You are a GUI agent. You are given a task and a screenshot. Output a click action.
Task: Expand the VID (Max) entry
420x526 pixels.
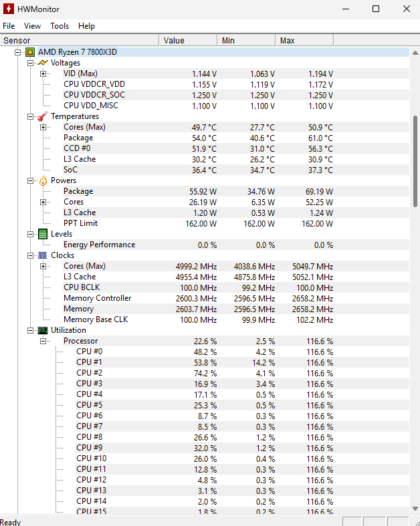(x=43, y=74)
